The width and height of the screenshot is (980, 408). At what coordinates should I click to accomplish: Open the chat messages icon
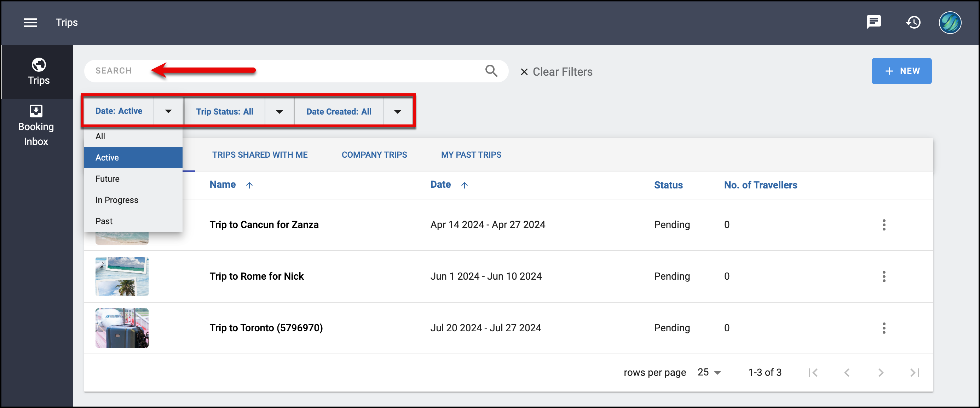pos(874,22)
